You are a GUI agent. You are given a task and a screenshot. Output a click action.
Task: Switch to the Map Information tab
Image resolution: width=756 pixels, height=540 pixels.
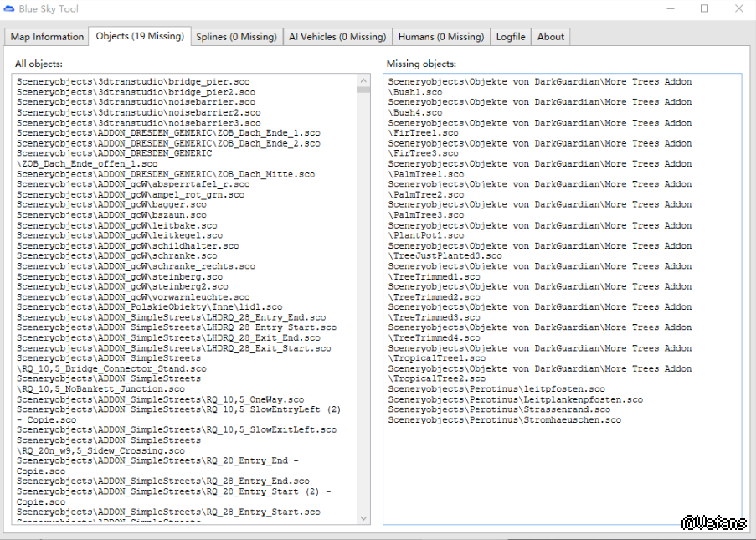pyautogui.click(x=47, y=37)
